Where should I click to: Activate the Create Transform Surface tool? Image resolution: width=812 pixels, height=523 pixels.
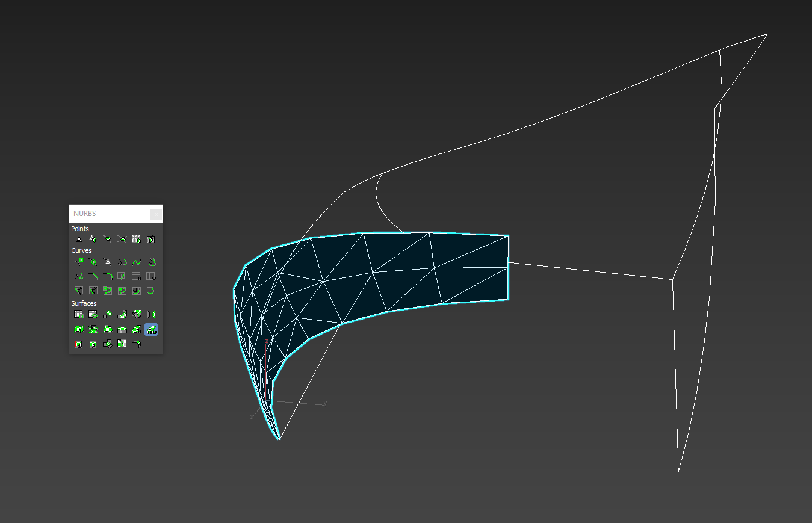click(108, 314)
